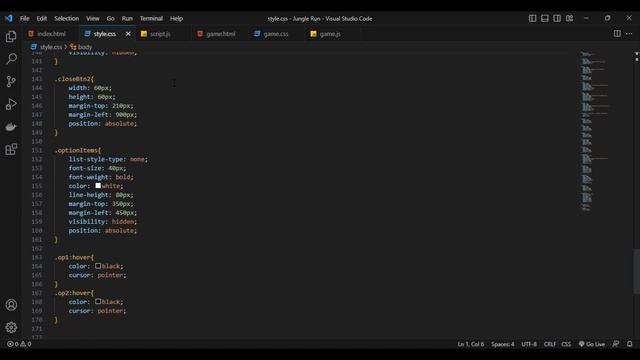
Task: Open the Selection menu
Action: coord(67,18)
